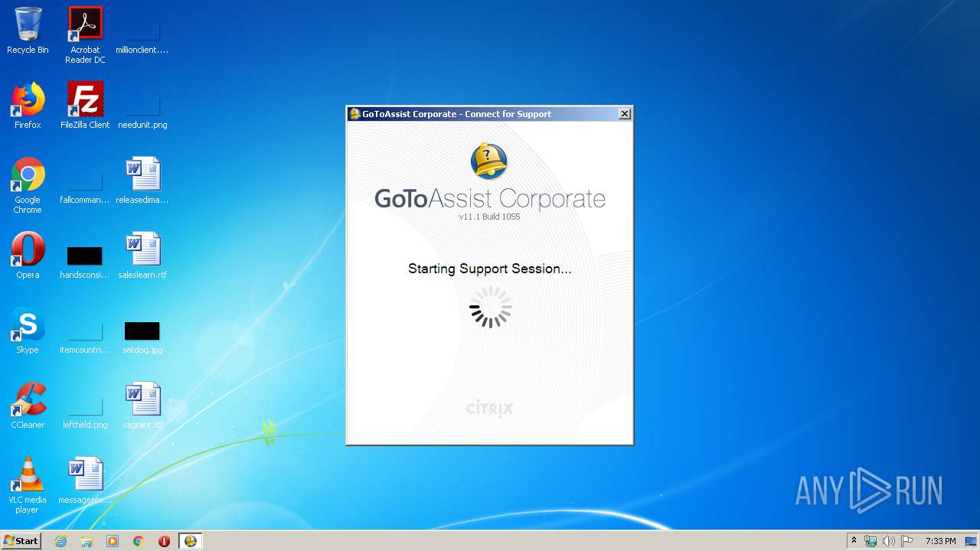The width and height of the screenshot is (980, 551).
Task: Click the loading spinner in GoToAssist
Action: pyautogui.click(x=490, y=307)
